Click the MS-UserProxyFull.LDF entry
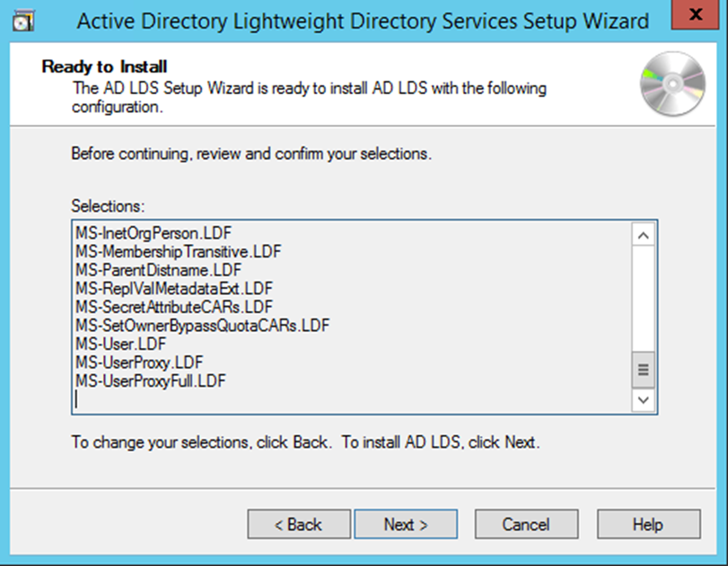 150,380
